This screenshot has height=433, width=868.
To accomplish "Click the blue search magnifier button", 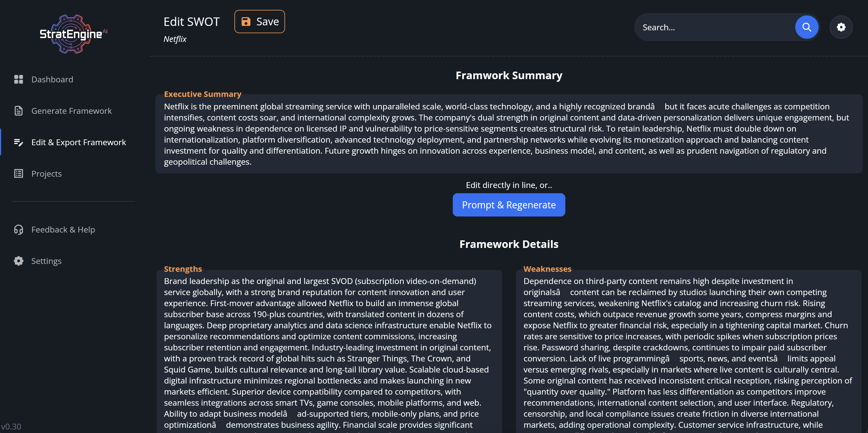I will tap(807, 27).
